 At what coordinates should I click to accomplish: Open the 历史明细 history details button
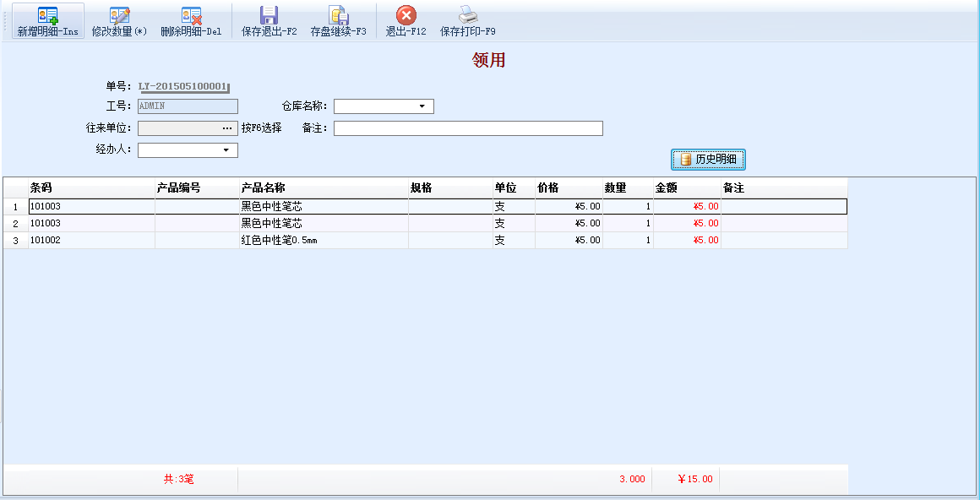[x=708, y=159]
